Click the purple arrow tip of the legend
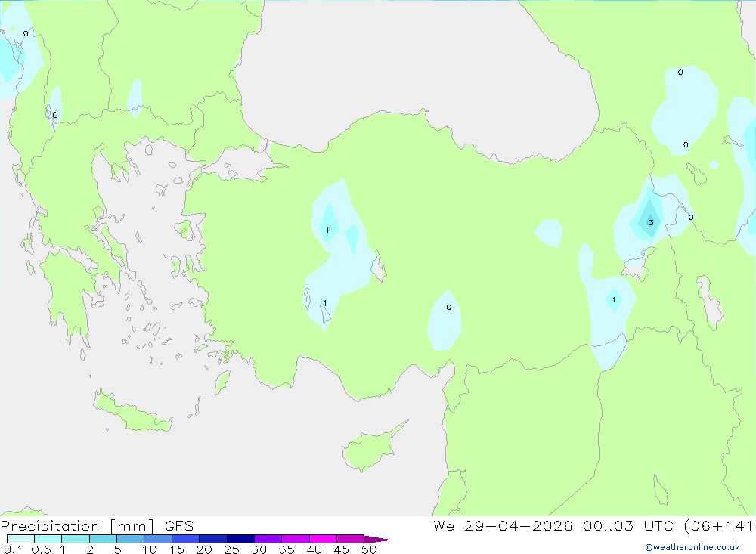The image size is (756, 554). click(x=377, y=540)
